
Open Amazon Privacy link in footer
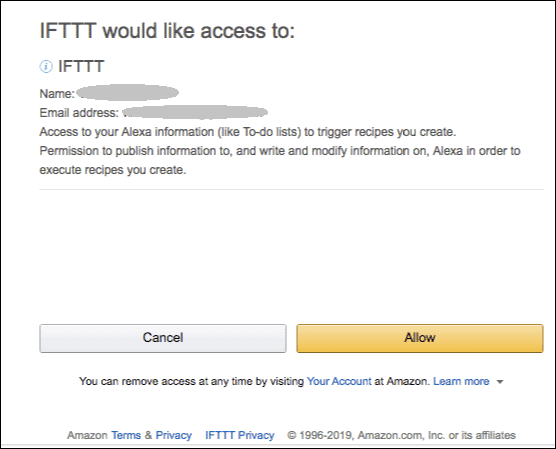174,435
